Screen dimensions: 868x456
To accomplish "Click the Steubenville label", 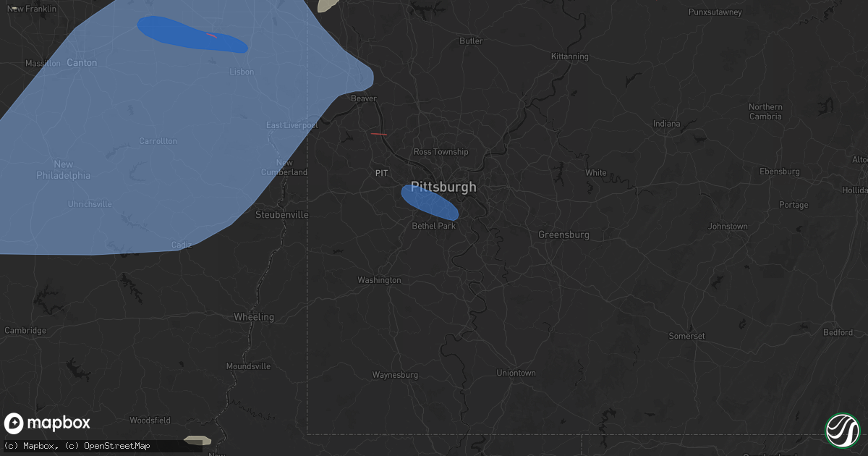I will point(282,215).
